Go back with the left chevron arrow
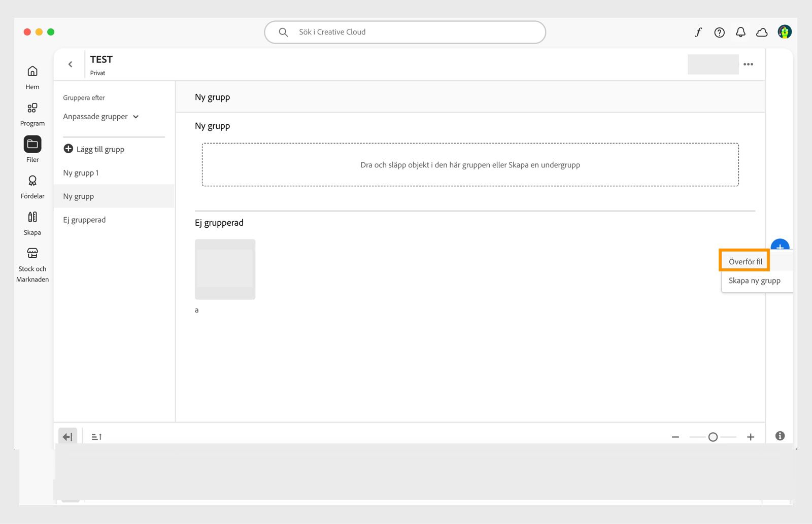Viewport: 812px width, 524px height. click(70, 64)
